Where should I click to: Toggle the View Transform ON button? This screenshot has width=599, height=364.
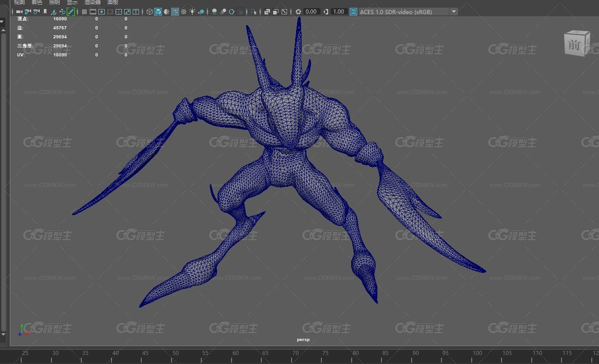tap(353, 12)
